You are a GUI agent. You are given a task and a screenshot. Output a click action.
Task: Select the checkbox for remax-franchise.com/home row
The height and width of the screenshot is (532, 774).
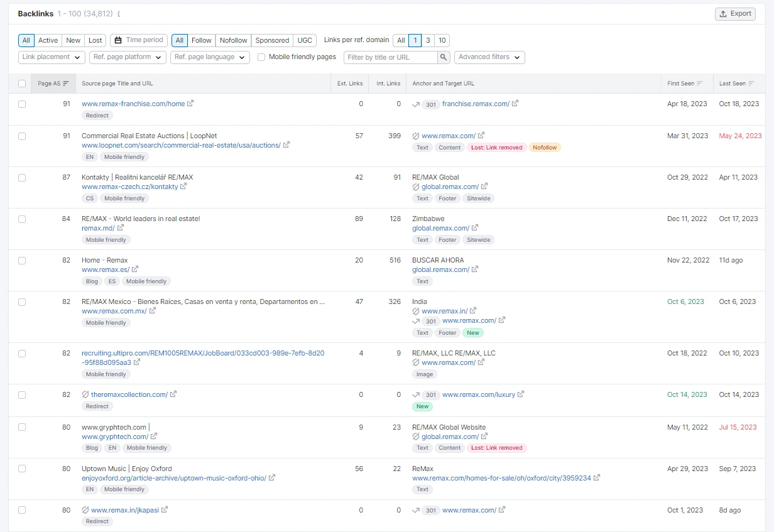[x=22, y=104]
